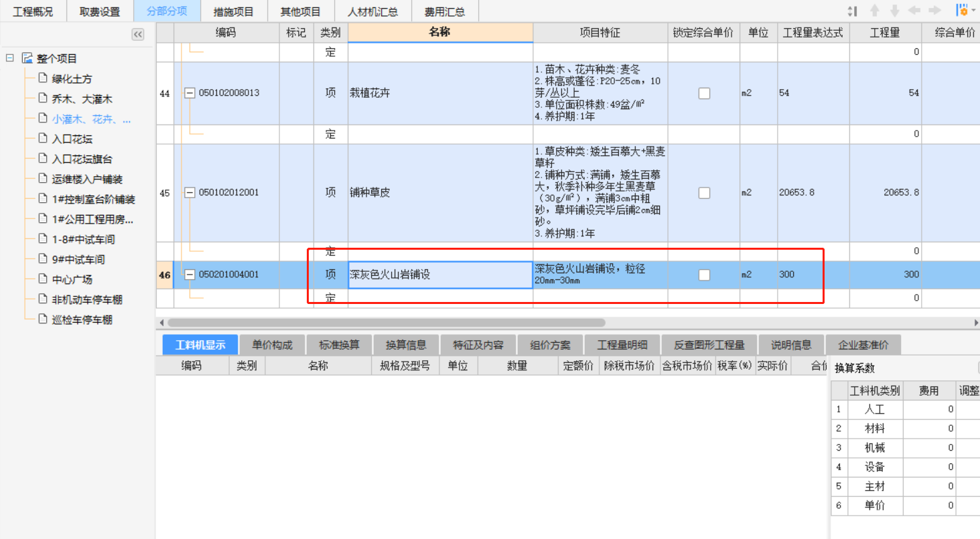Viewport: 980px width, 539px height.
Task: Collapse row 050201004001 using its minus box
Action: pos(190,275)
